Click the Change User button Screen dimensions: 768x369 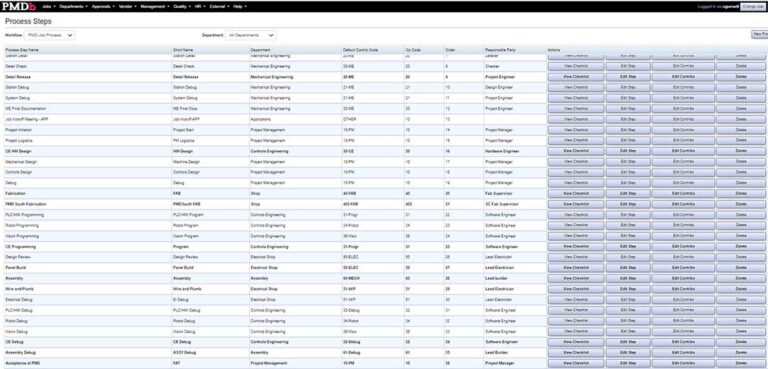pos(754,6)
